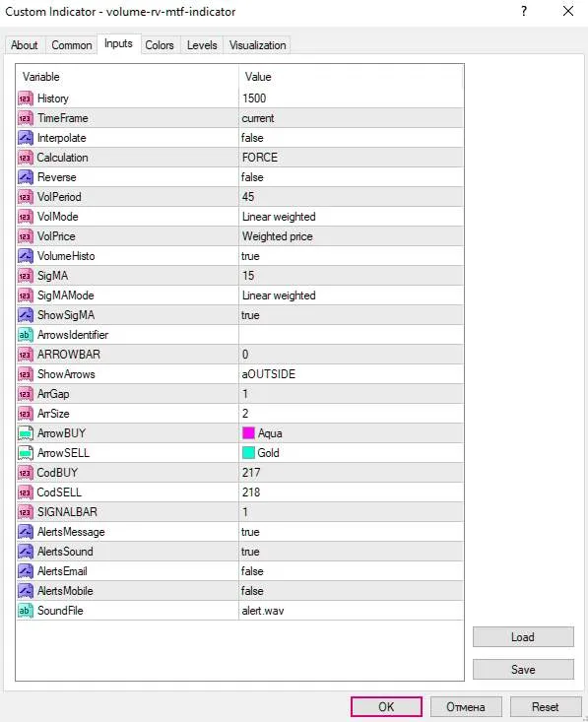
Task: Click the string icon beside ArrowsIdentifier
Action: (26, 335)
